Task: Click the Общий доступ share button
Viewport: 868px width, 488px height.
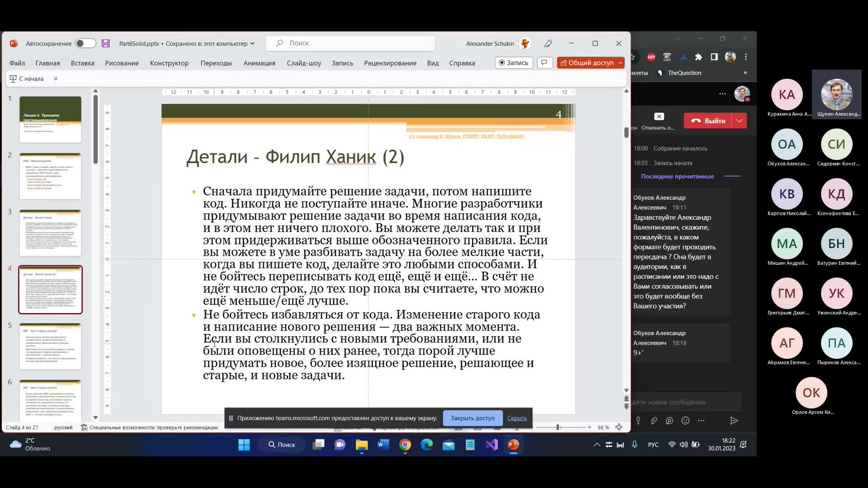Action: (x=587, y=62)
